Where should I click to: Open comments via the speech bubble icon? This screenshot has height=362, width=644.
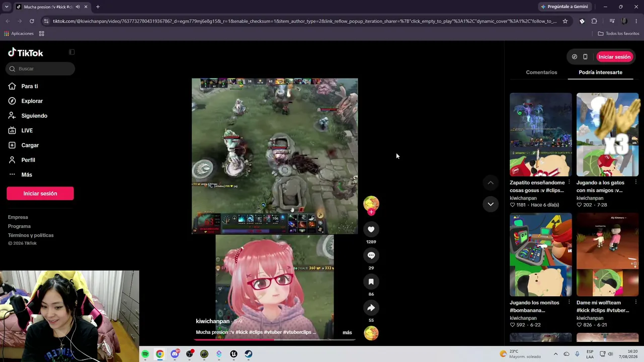pyautogui.click(x=371, y=255)
